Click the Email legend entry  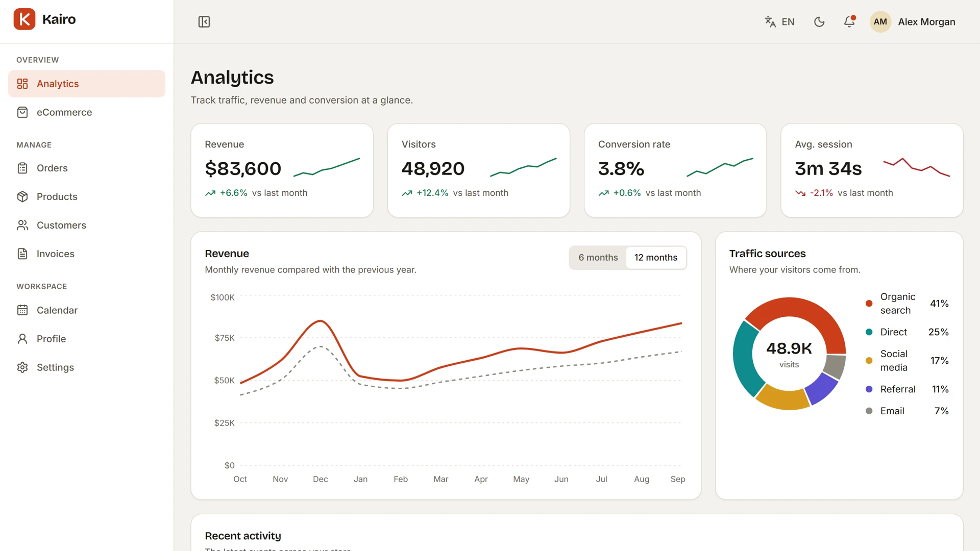pos(907,411)
